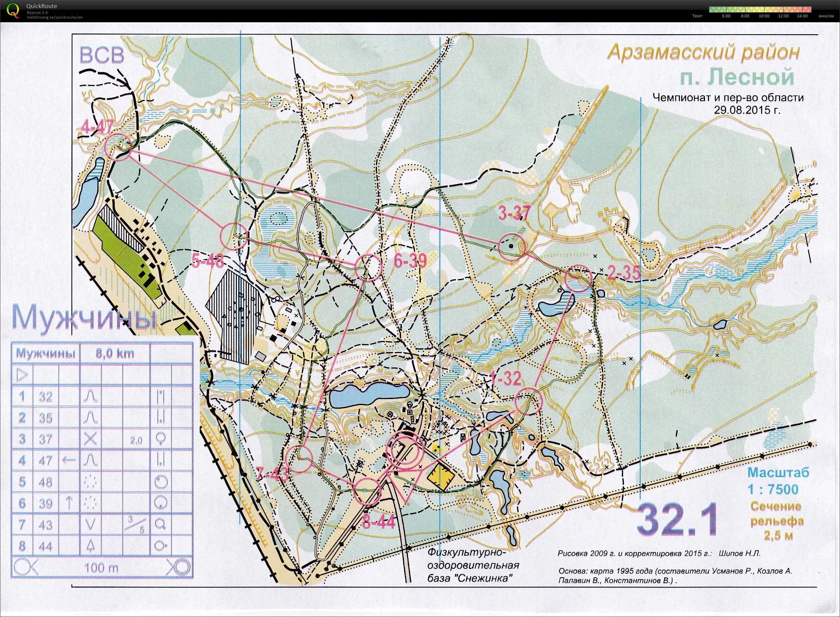The image size is (840, 617).
Task: Open the matstroeng.se/quickroute/en link text
Action: point(54,17)
